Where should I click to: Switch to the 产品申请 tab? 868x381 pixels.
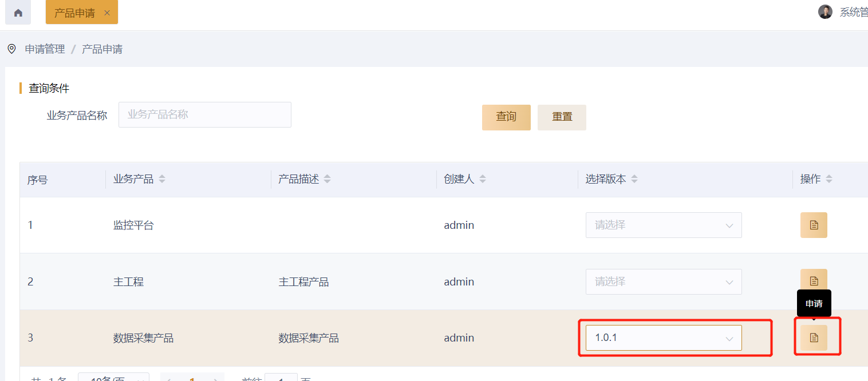click(x=74, y=13)
